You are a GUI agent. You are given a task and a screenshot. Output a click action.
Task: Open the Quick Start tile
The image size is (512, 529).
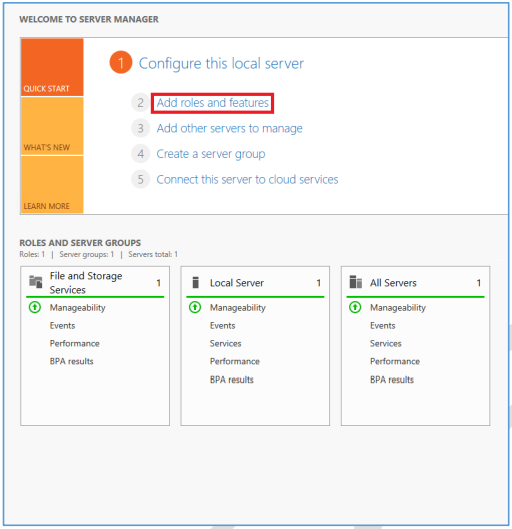pos(52,67)
